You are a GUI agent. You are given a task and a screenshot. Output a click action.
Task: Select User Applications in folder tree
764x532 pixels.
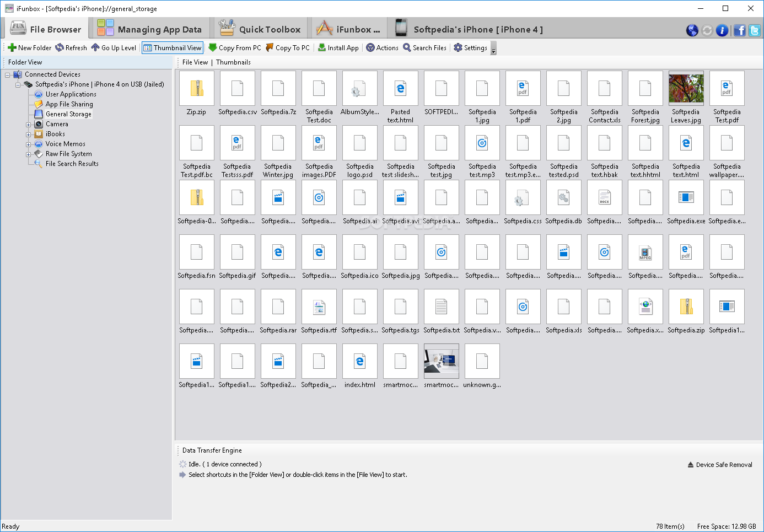click(71, 94)
